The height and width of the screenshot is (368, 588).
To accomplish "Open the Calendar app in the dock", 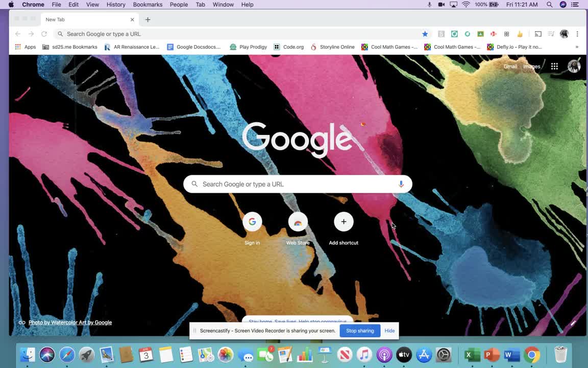I will pyautogui.click(x=146, y=355).
